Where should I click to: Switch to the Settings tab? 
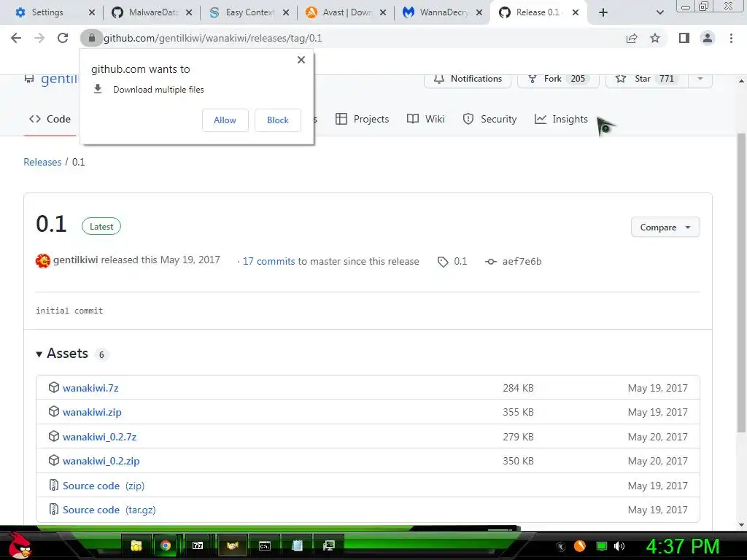(47, 12)
